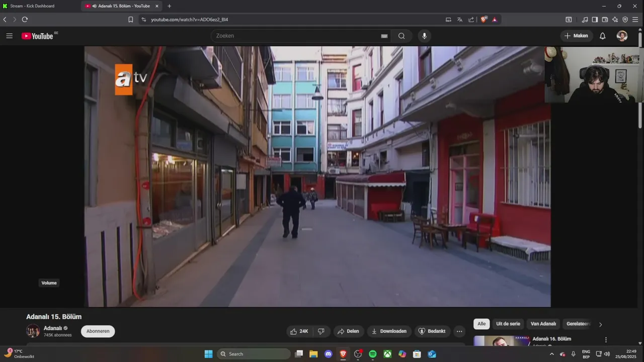Show hidden system tray icons
This screenshot has height=362, width=644.
[551, 354]
